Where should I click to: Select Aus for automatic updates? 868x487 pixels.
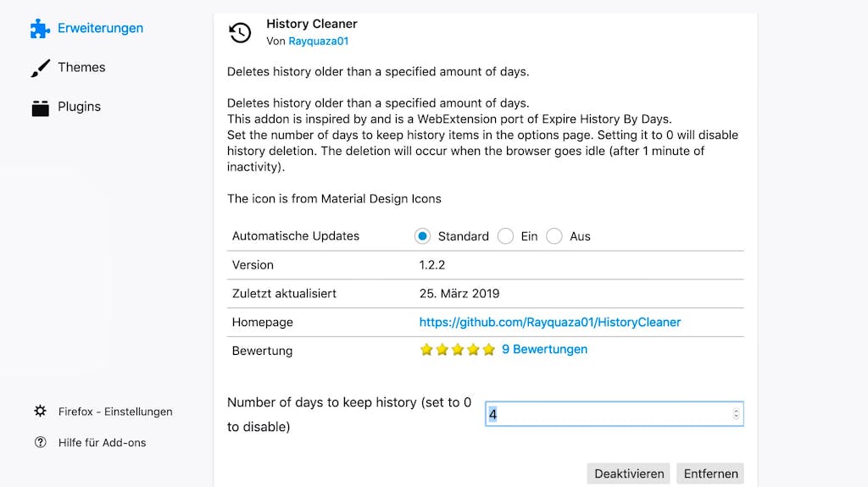[x=554, y=236]
